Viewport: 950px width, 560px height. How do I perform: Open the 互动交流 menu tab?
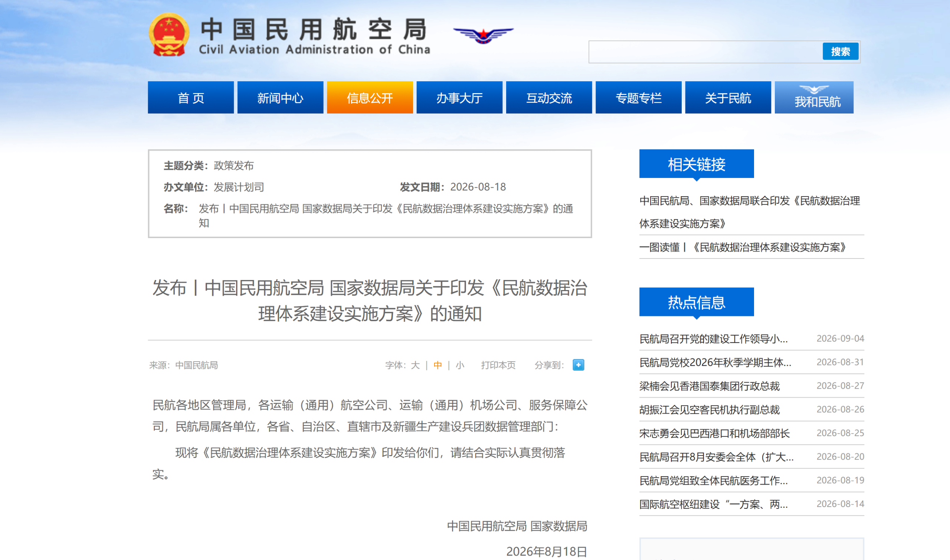(x=549, y=98)
